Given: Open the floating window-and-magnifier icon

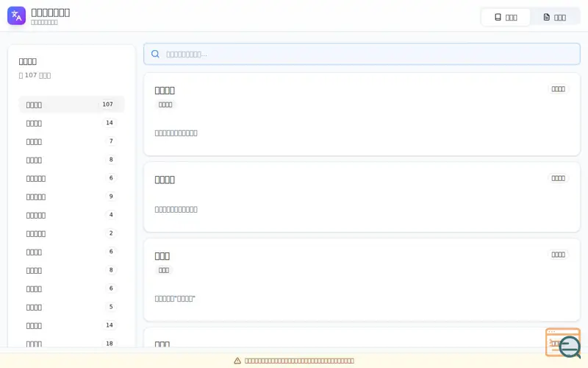Looking at the screenshot, I should coord(563,343).
